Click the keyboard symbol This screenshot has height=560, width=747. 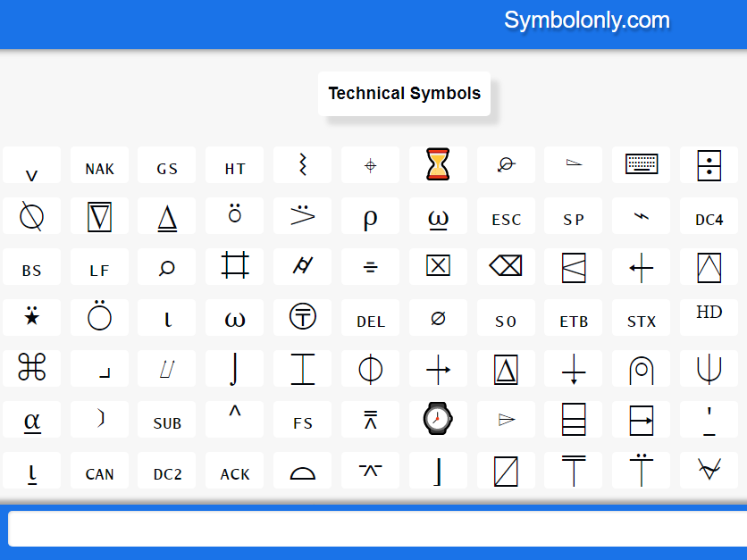click(x=641, y=164)
